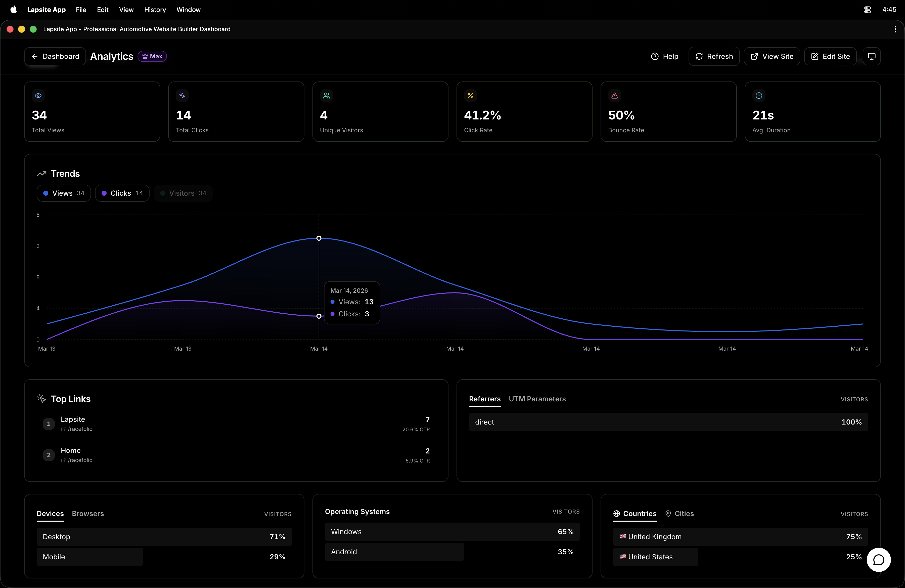The width and height of the screenshot is (905, 588).
Task: Click the Edit Site button
Action: click(830, 56)
